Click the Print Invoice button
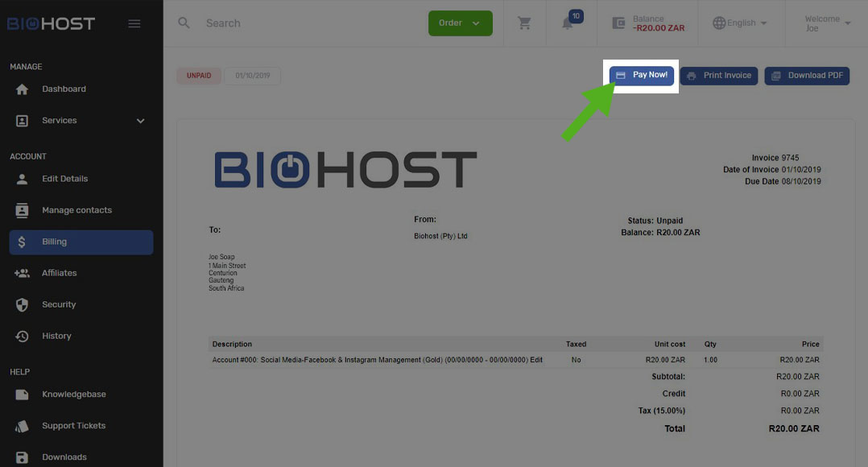The height and width of the screenshot is (467, 868). pos(719,76)
